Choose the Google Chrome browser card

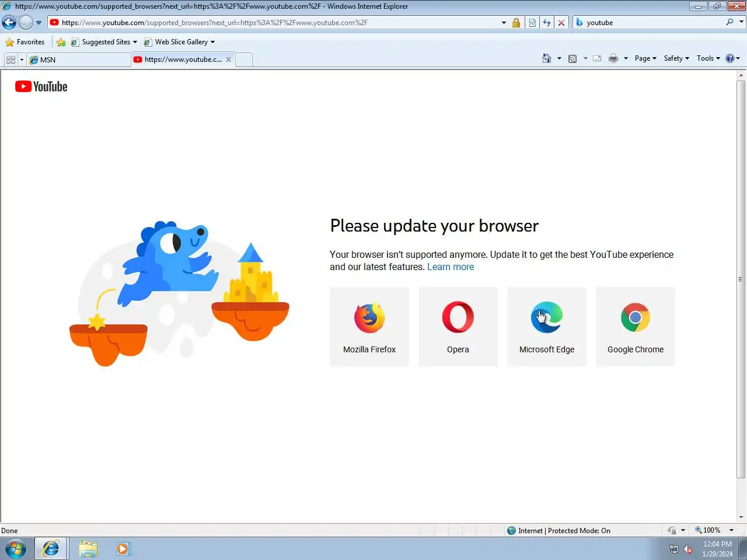[x=636, y=327]
